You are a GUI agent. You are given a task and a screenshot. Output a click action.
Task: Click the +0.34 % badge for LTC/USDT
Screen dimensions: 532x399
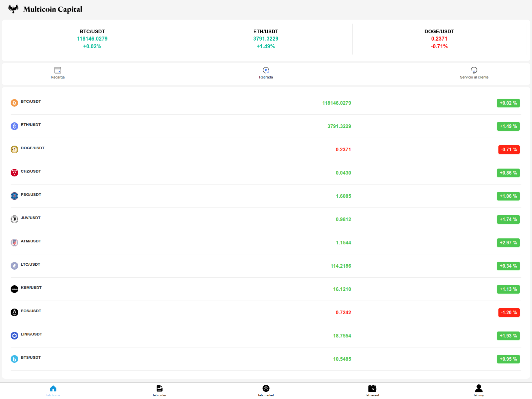tap(508, 266)
